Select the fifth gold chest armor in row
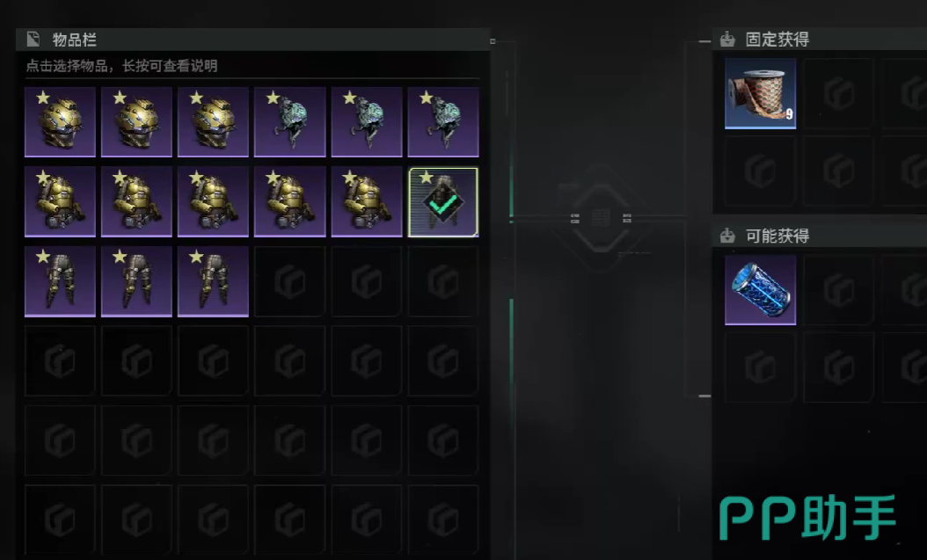 pyautogui.click(x=367, y=201)
